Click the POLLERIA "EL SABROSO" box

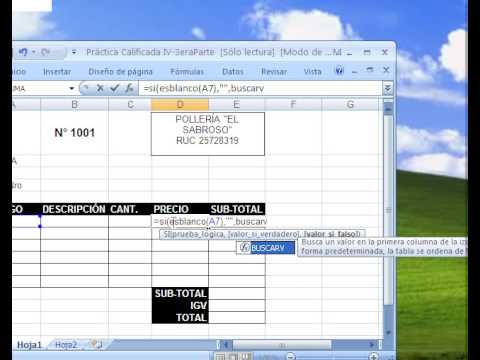[x=208, y=134]
